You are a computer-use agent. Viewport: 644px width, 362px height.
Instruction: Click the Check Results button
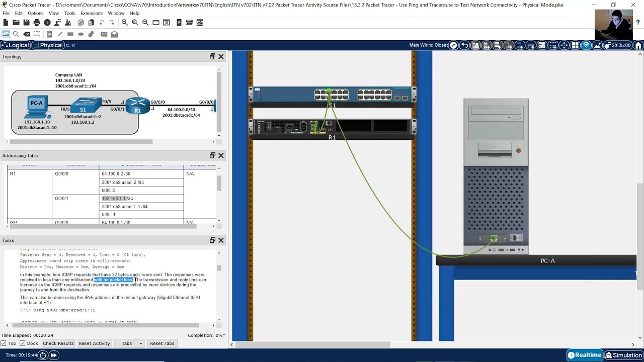58,343
